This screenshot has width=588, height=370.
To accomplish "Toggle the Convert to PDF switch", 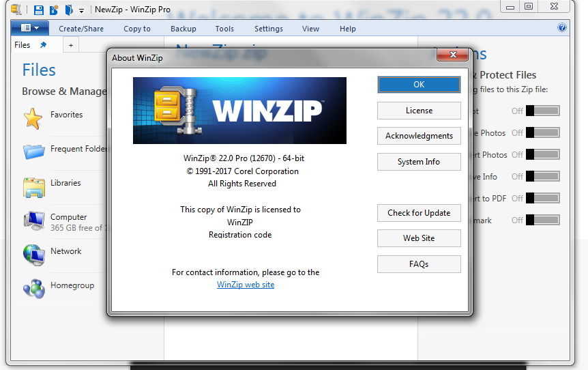I will [x=542, y=198].
